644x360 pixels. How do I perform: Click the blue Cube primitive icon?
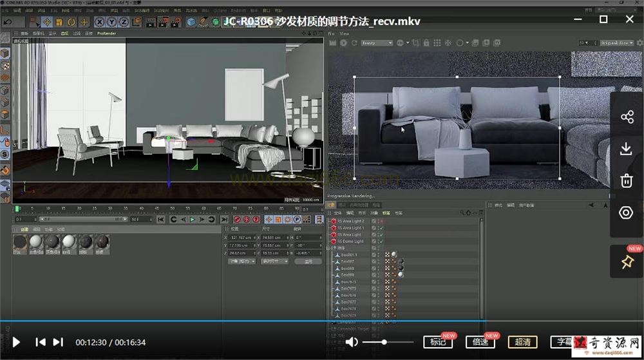tap(191, 22)
